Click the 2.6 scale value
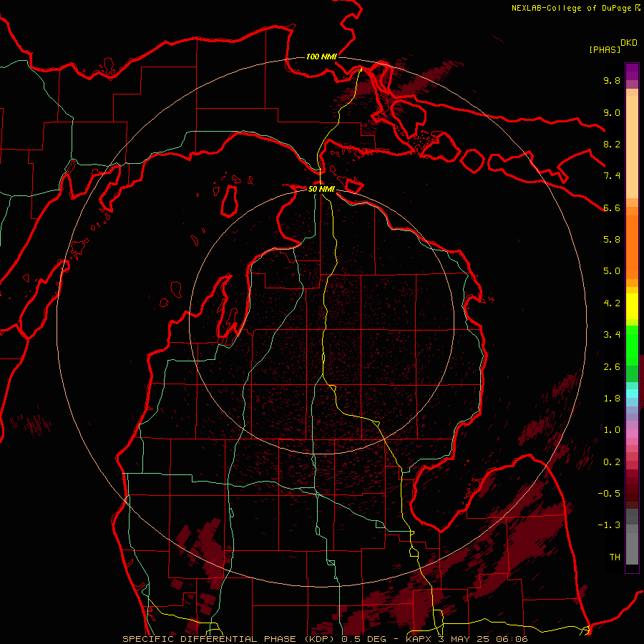The image size is (644, 644). [612, 367]
